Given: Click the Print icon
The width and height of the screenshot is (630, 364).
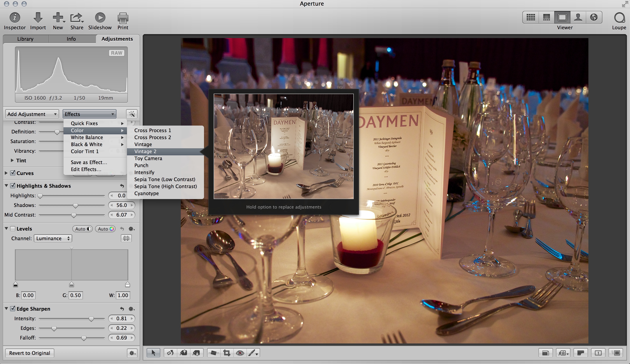Looking at the screenshot, I should click(123, 18).
